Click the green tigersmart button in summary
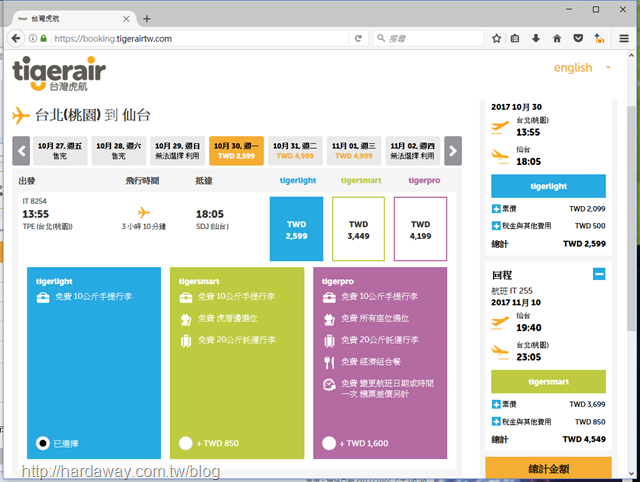640x482 pixels. click(548, 382)
